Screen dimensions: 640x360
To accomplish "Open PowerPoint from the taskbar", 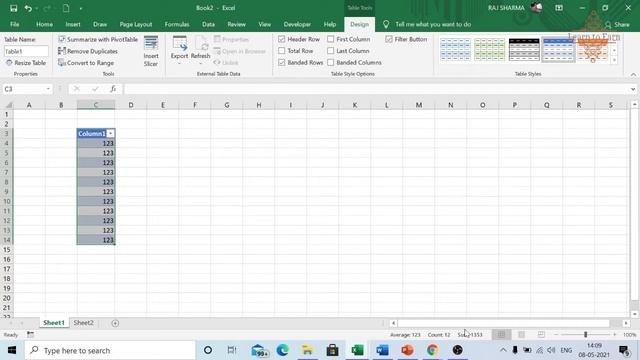I will click(x=407, y=350).
